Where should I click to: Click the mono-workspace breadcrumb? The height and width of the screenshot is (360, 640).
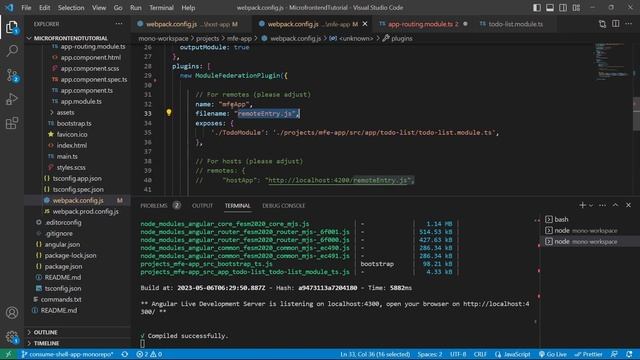click(163, 38)
